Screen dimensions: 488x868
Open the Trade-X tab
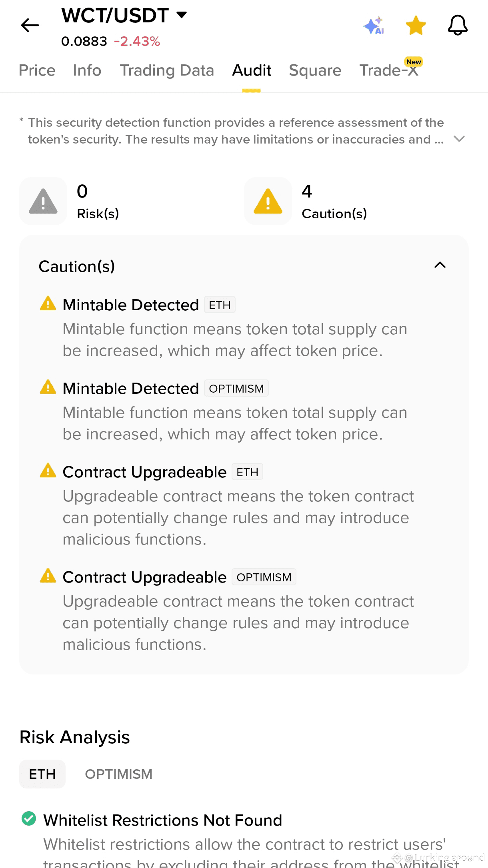[x=389, y=70]
